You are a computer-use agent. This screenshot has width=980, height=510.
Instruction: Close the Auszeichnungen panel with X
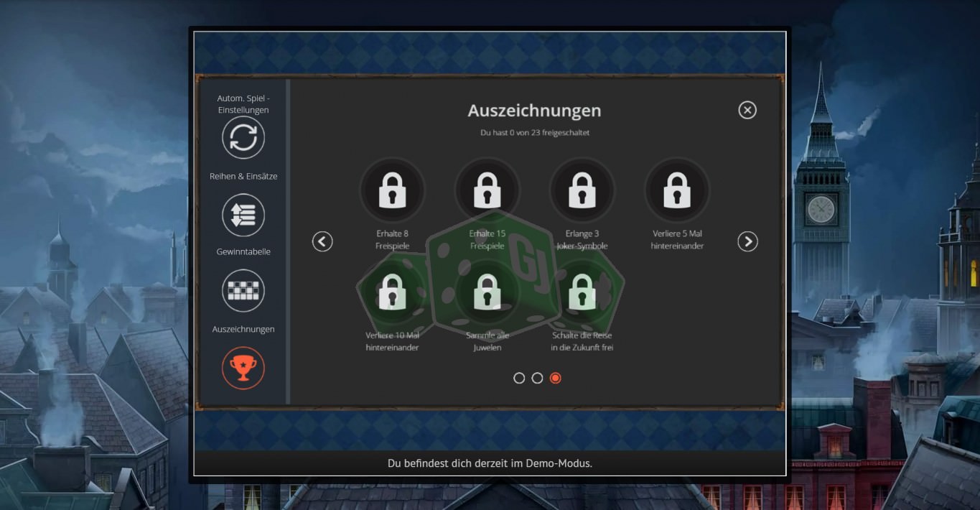pos(747,110)
